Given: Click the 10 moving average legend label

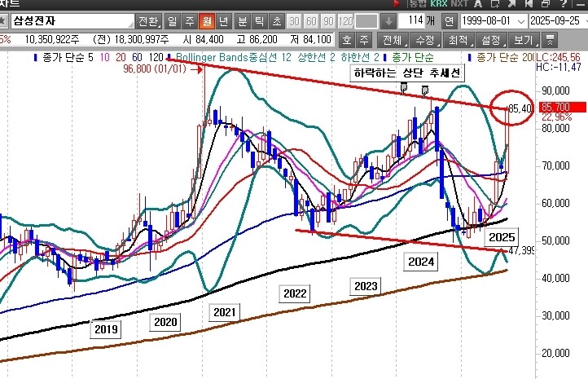Looking at the screenshot, I should (104, 57).
